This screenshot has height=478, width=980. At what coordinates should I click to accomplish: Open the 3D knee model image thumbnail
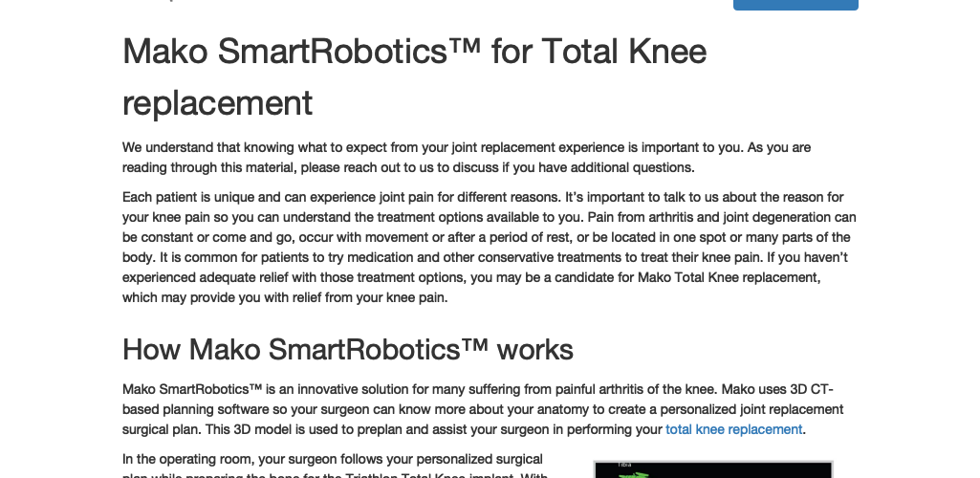pyautogui.click(x=713, y=469)
